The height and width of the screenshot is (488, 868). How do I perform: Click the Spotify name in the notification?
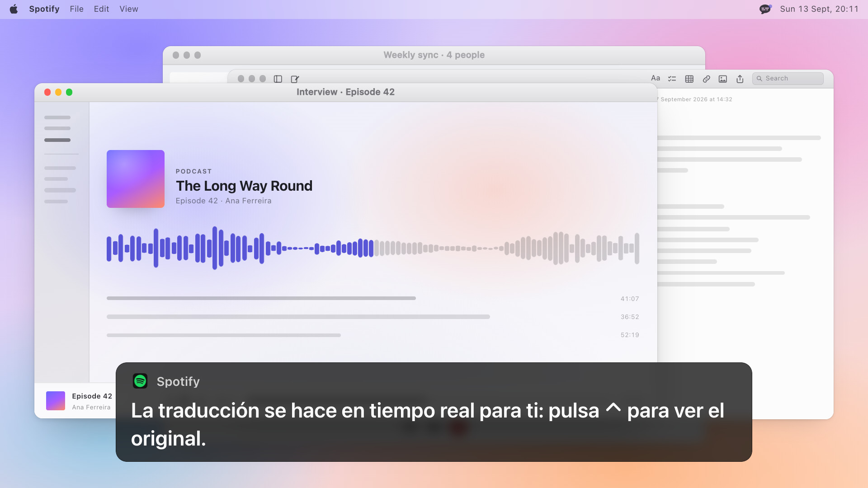(x=178, y=381)
